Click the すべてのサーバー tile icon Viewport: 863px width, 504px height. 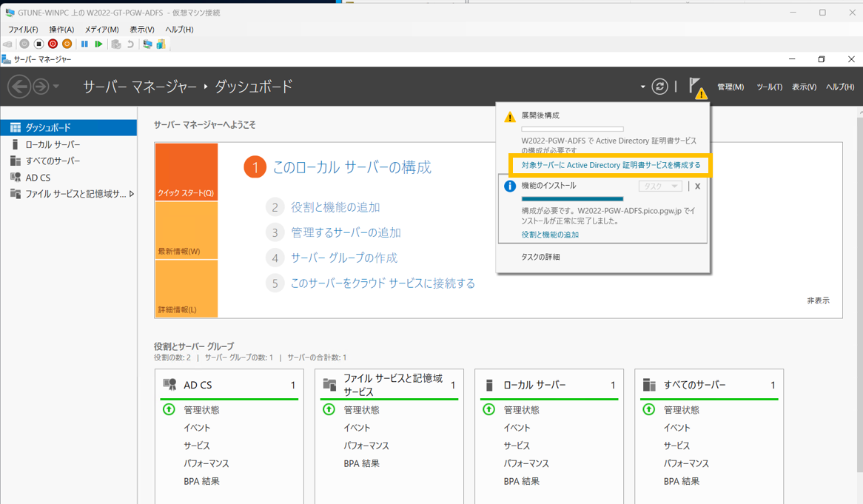coord(649,385)
